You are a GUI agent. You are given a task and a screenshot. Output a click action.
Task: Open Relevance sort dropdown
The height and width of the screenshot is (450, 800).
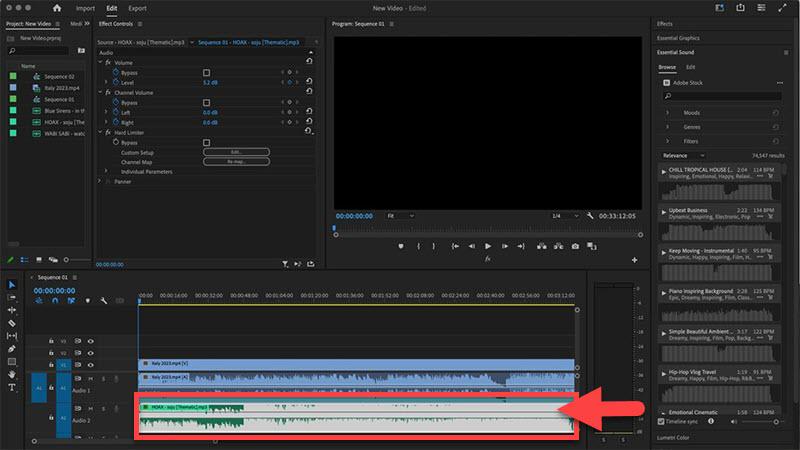(683, 156)
